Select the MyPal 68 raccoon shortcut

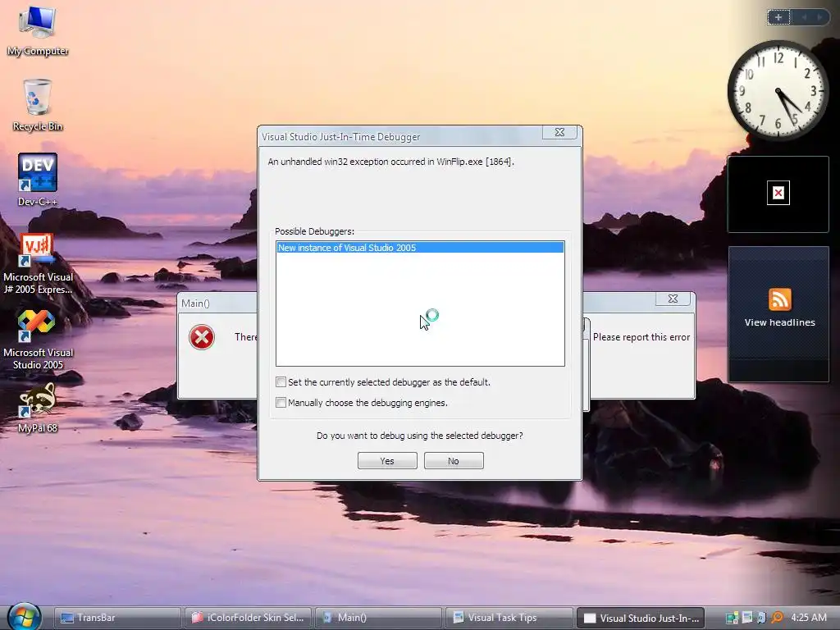click(x=37, y=408)
